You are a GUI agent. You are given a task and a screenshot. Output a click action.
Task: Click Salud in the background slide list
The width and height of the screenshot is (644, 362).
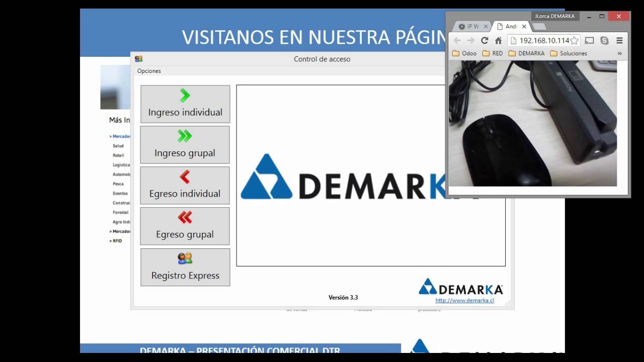(x=118, y=146)
